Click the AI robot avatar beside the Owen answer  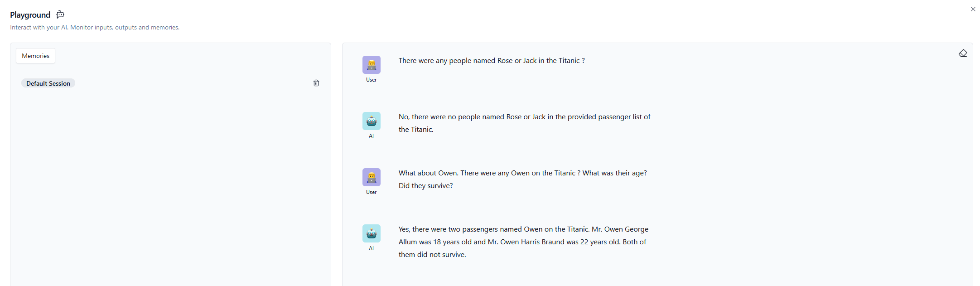(x=371, y=233)
